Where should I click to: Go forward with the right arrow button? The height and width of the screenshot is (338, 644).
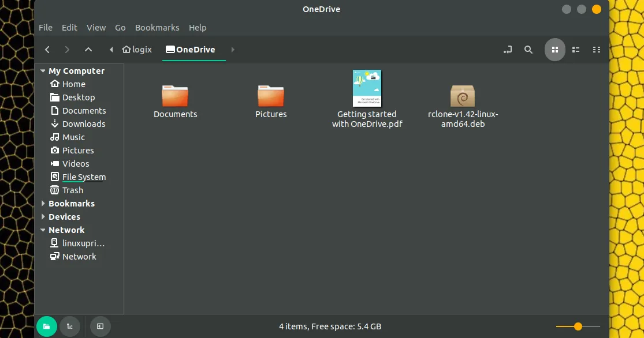67,50
